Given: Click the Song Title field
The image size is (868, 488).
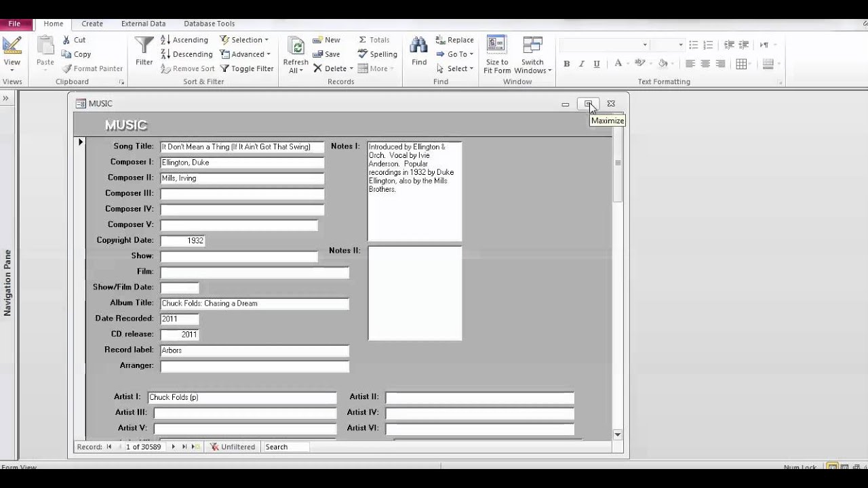Looking at the screenshot, I should coord(242,146).
